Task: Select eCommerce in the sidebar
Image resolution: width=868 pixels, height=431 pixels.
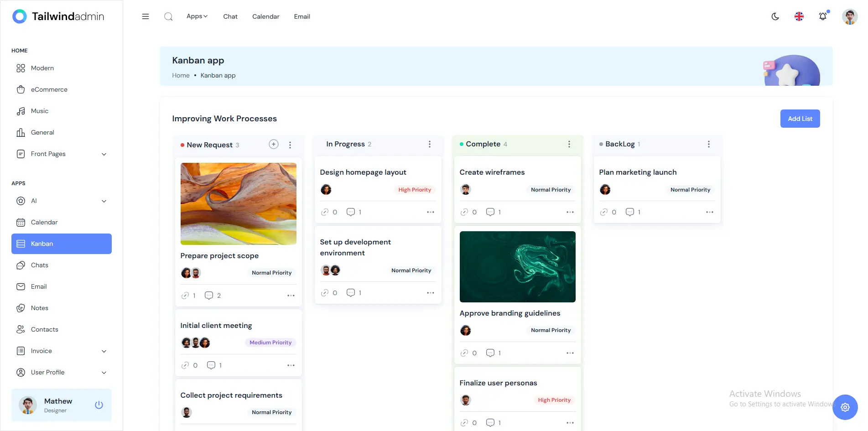Action: click(x=62, y=90)
